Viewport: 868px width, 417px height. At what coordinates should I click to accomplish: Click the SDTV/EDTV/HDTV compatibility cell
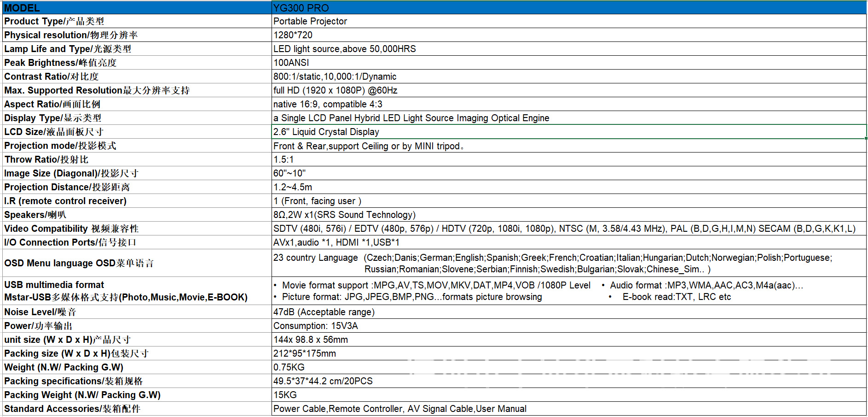point(569,229)
